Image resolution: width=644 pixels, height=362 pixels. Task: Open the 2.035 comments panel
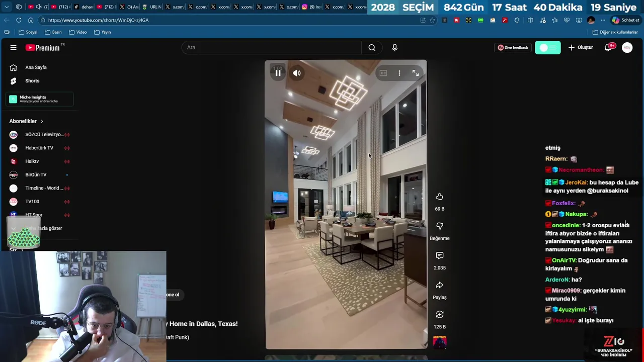coord(440,256)
